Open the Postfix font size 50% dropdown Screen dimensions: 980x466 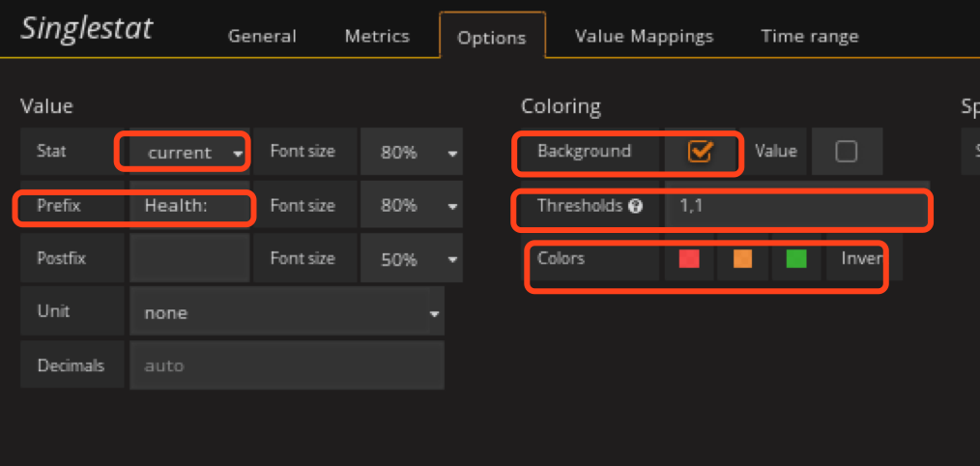tap(411, 259)
